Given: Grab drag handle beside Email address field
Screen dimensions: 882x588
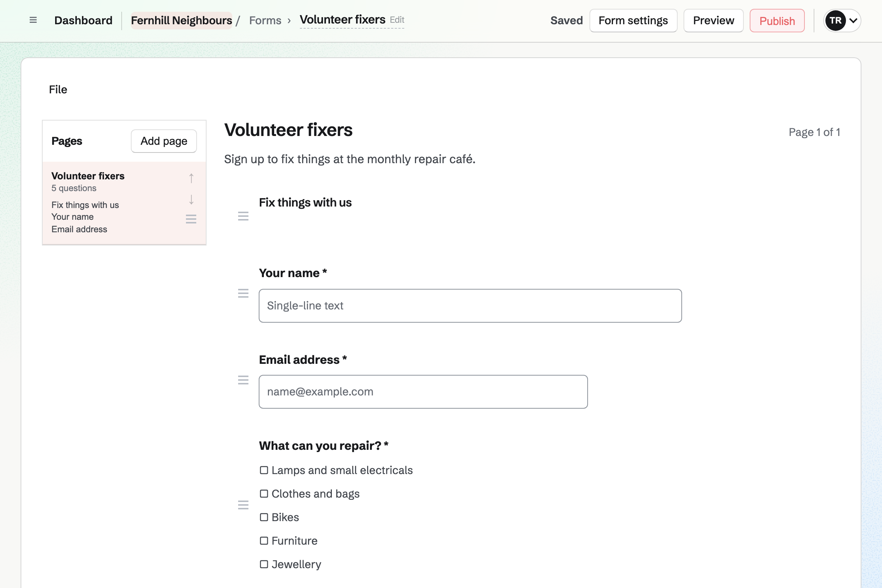Looking at the screenshot, I should pyautogui.click(x=243, y=380).
